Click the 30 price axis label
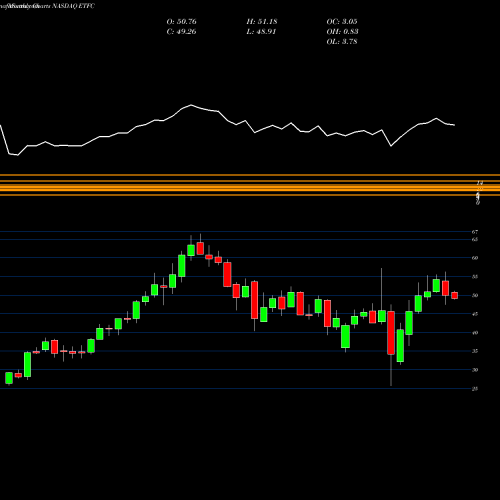The width and height of the screenshot is (500, 500). [475, 370]
